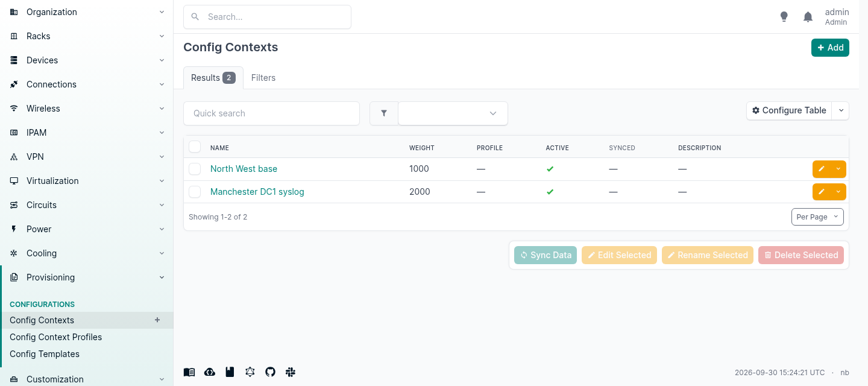Open the Slack icon in the footer
Image resolution: width=868 pixels, height=386 pixels.
tap(291, 372)
